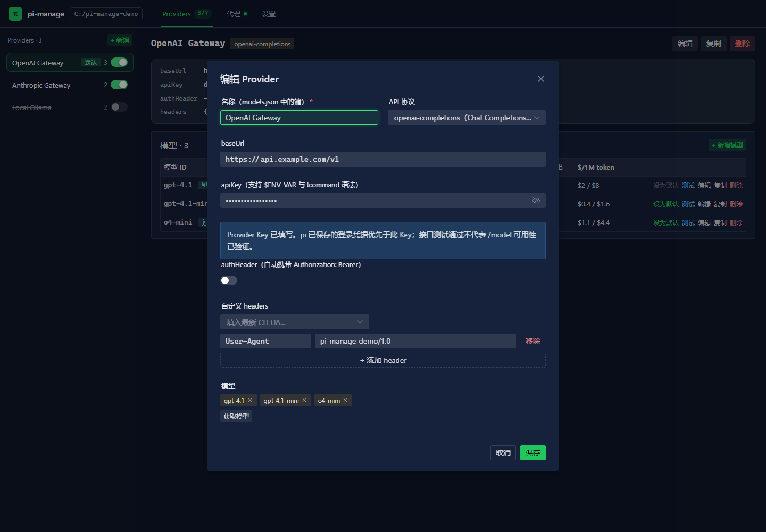Reveal apiKey with the eye icon
Screen dimensions: 766x532
tap(536, 201)
